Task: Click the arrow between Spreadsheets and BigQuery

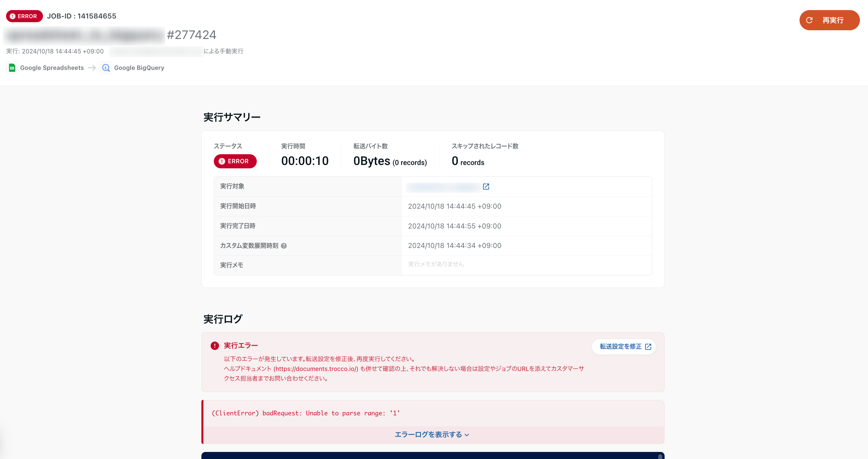Action: [92, 68]
